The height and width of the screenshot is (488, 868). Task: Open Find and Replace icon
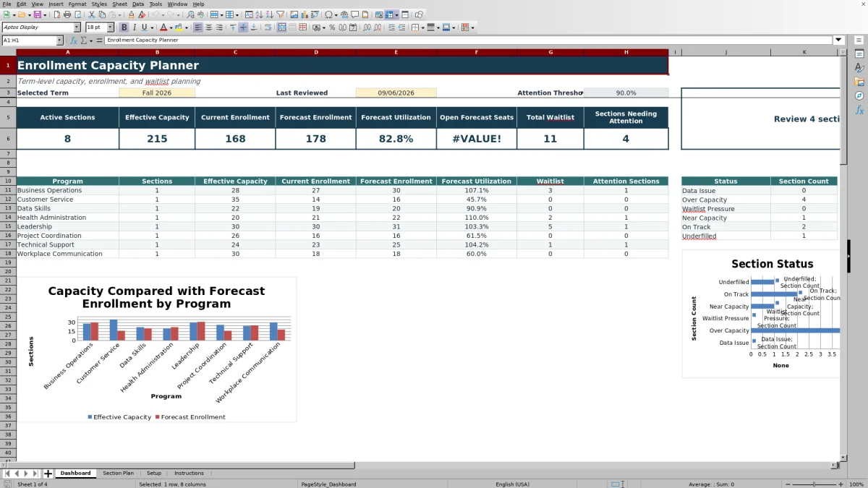coord(190,14)
